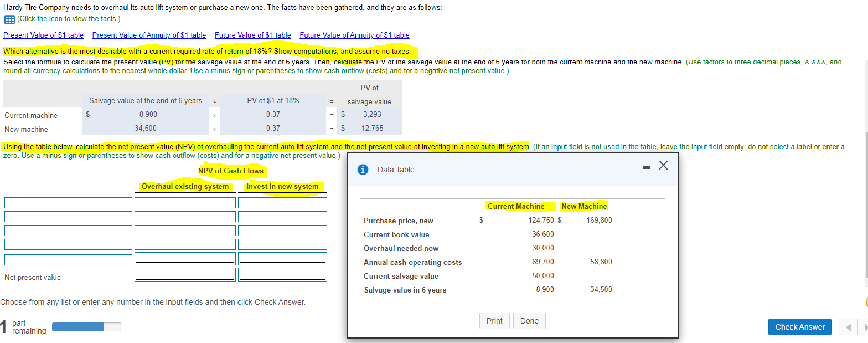The height and width of the screenshot is (343, 868).
Task: Click the PV factor field in Current machine row
Action: 273,115
